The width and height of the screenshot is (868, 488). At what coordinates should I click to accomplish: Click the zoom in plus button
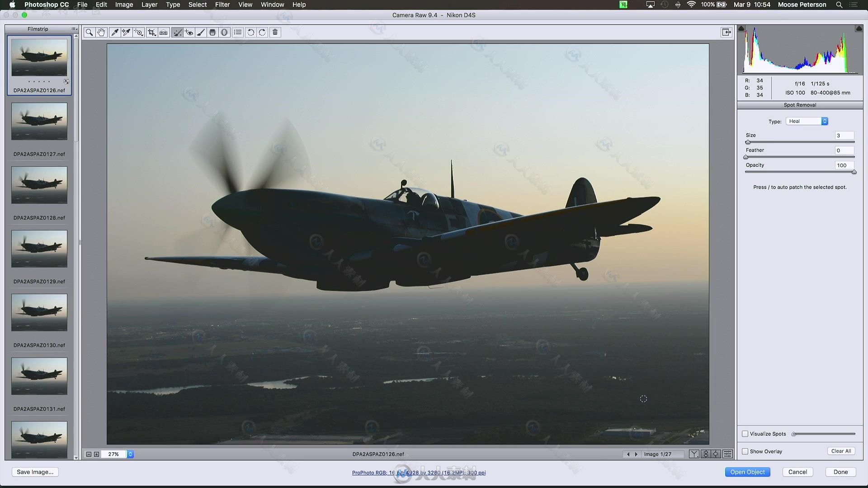97,454
